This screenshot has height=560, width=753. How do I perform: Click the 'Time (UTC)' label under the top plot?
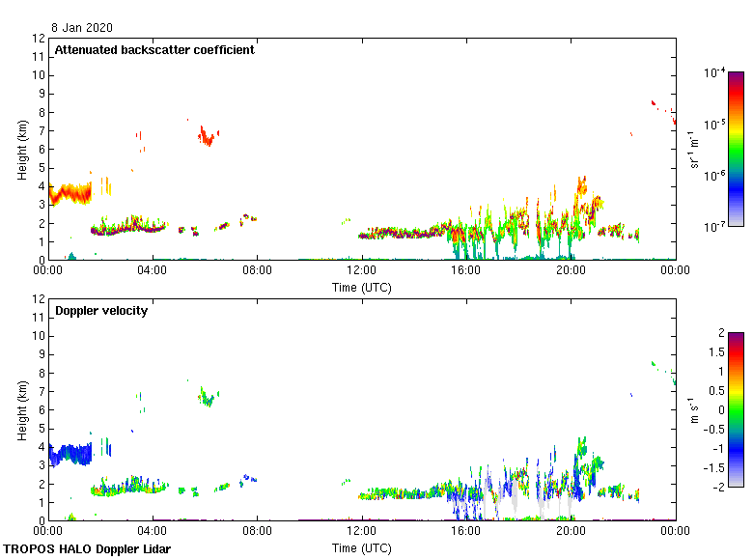point(362,287)
